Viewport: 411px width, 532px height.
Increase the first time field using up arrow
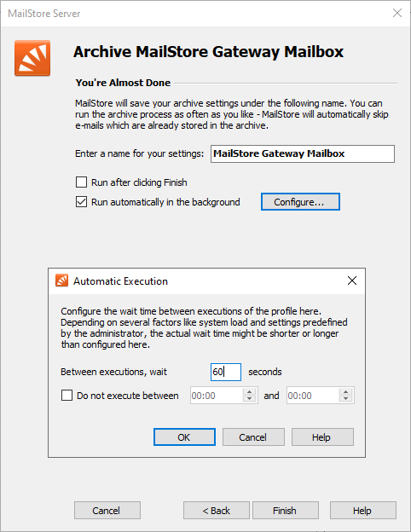[250, 391]
